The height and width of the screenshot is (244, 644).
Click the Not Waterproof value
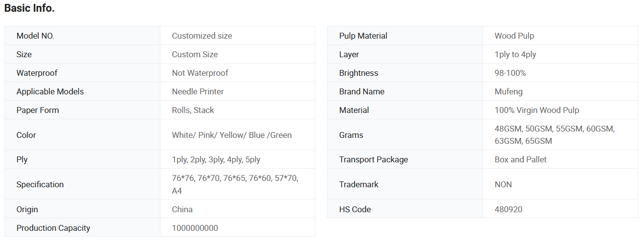[x=200, y=73]
